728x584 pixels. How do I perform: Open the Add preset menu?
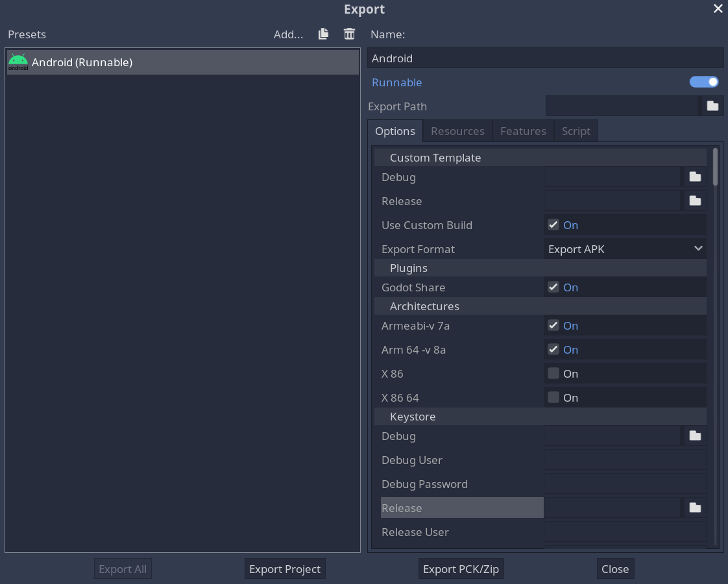288,34
